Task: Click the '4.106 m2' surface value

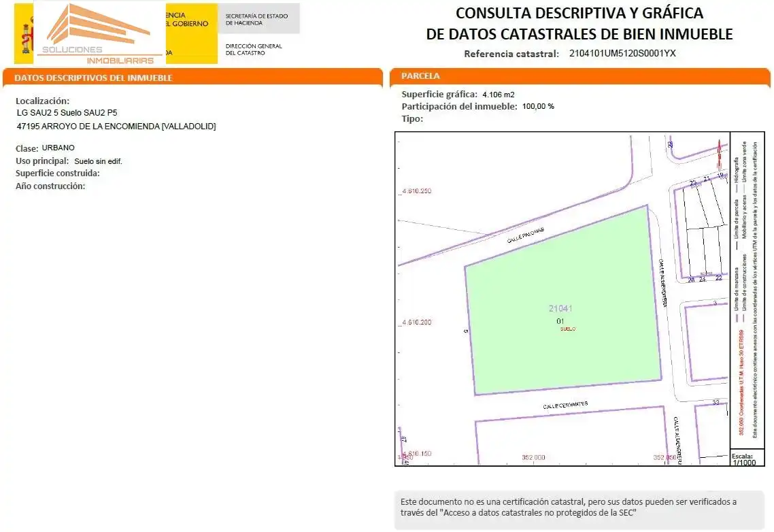Action: (x=498, y=95)
